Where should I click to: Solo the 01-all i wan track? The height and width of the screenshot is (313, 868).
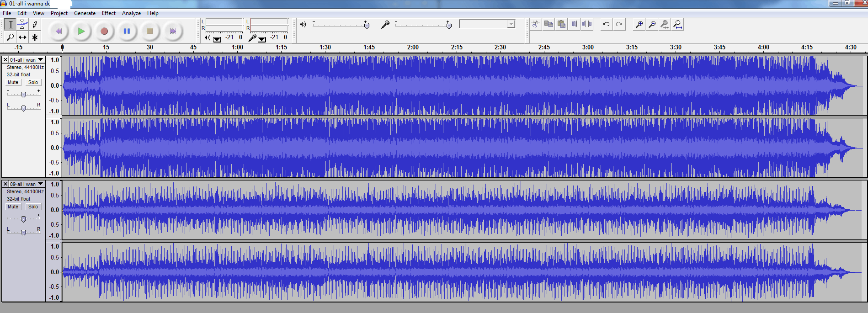tap(33, 82)
